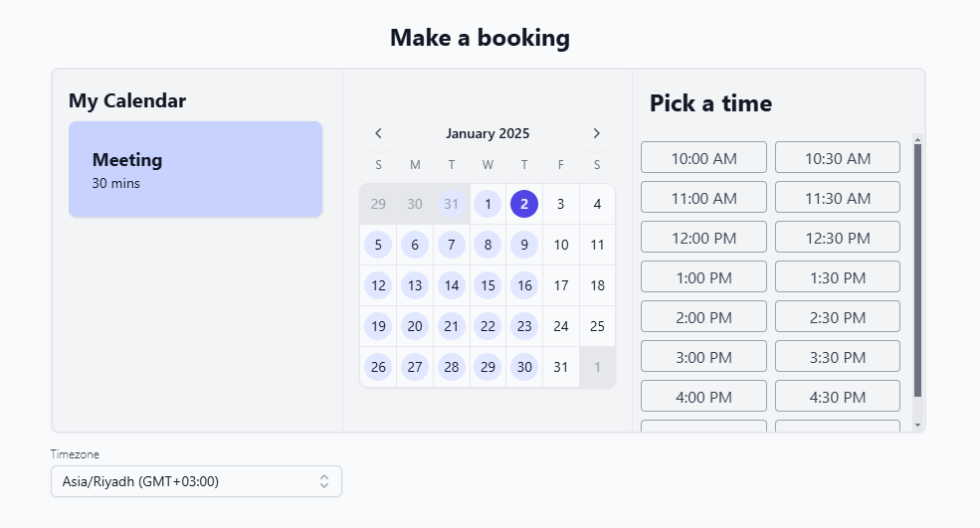Select the 4:00 PM time slot
980x528 pixels.
pyautogui.click(x=703, y=396)
